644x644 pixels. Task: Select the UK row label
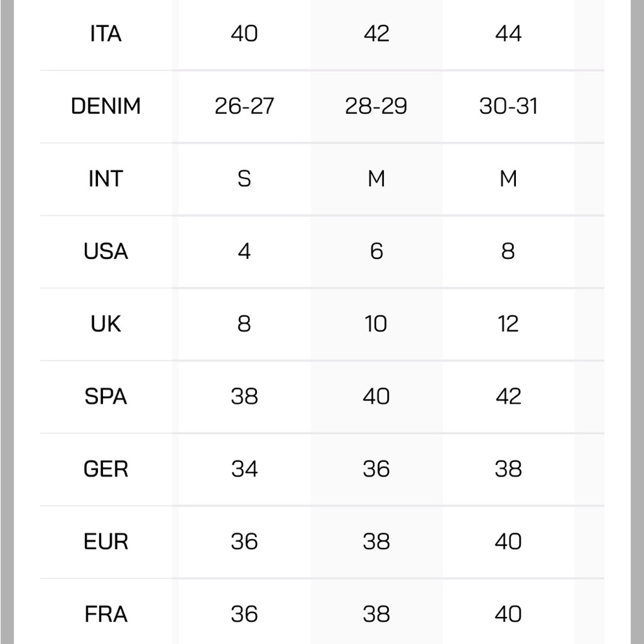(x=106, y=324)
